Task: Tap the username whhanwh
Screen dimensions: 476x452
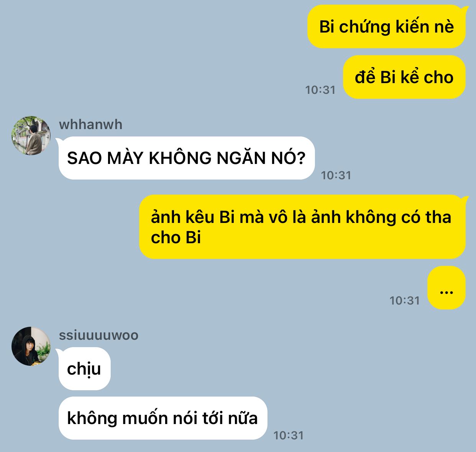Action: tap(90, 124)
